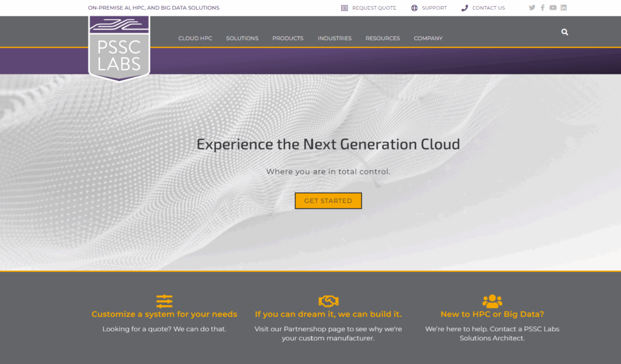Open the Resources menu
Image resolution: width=621 pixels, height=364 pixels.
(x=382, y=38)
